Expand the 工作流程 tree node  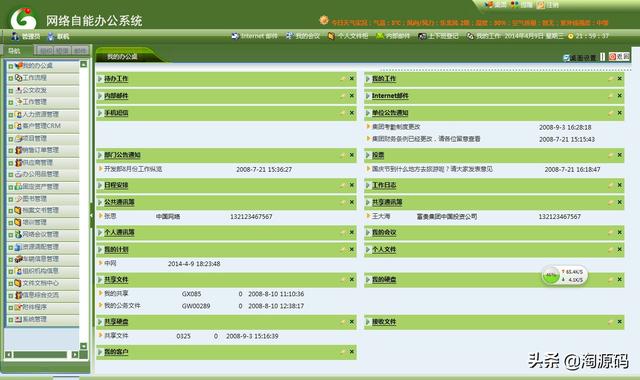point(11,78)
